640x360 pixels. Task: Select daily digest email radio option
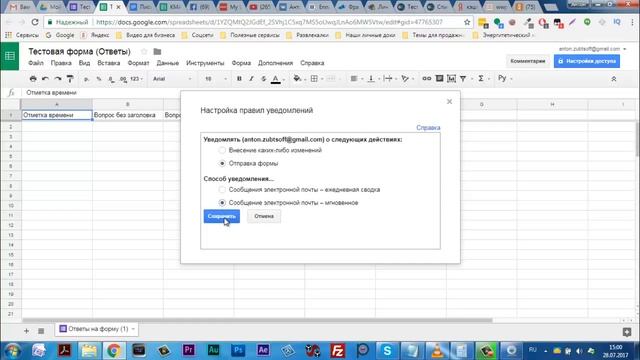pyautogui.click(x=222, y=189)
